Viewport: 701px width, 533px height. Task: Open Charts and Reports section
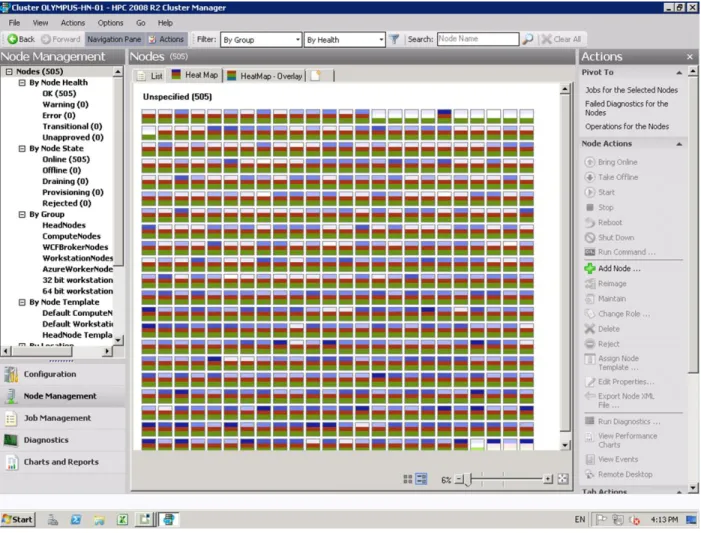(63, 462)
